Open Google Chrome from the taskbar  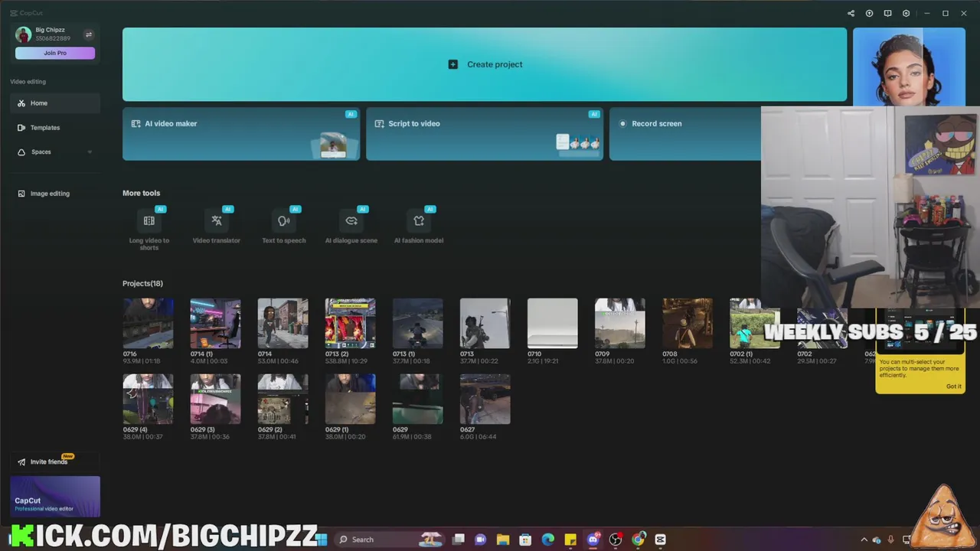tap(639, 540)
